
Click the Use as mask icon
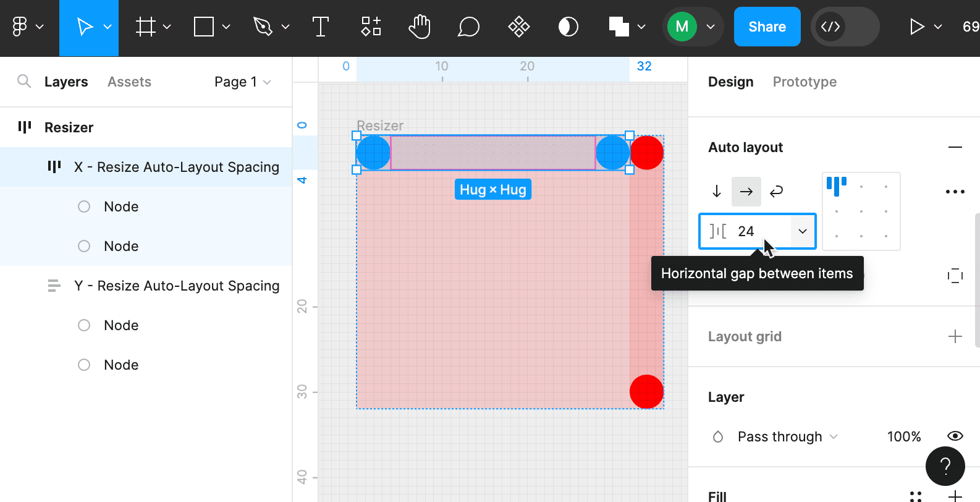(x=568, y=27)
